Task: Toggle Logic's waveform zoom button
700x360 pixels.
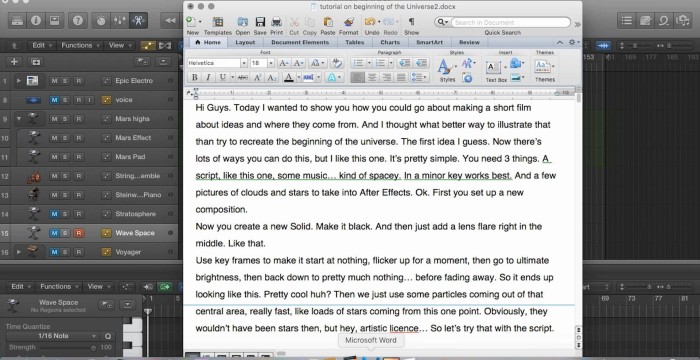Action: tap(603, 46)
